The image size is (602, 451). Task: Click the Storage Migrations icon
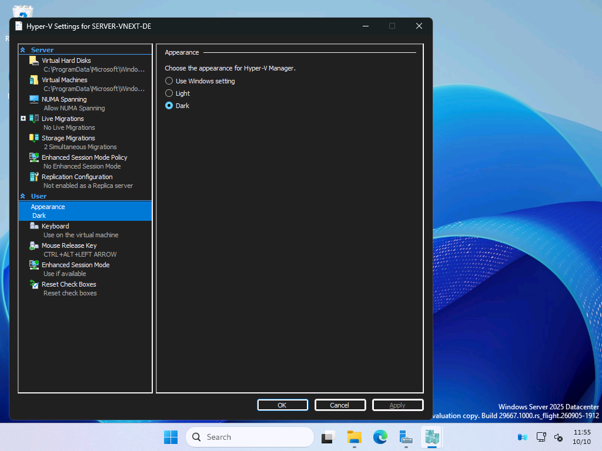(34, 138)
